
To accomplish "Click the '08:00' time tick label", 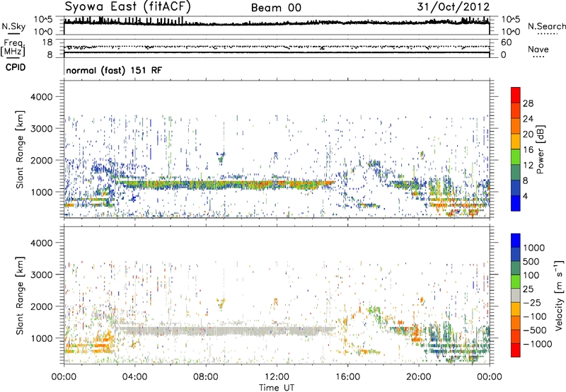I will tap(206, 377).
